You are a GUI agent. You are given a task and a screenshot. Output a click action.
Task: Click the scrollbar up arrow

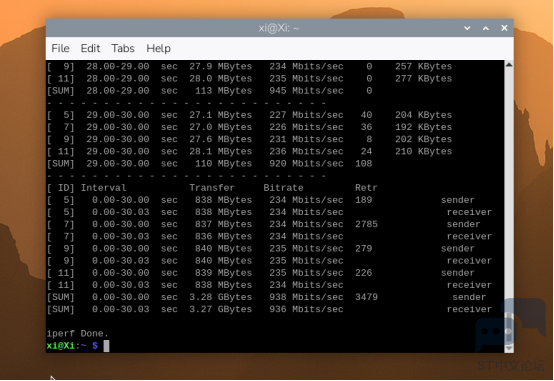[509, 65]
